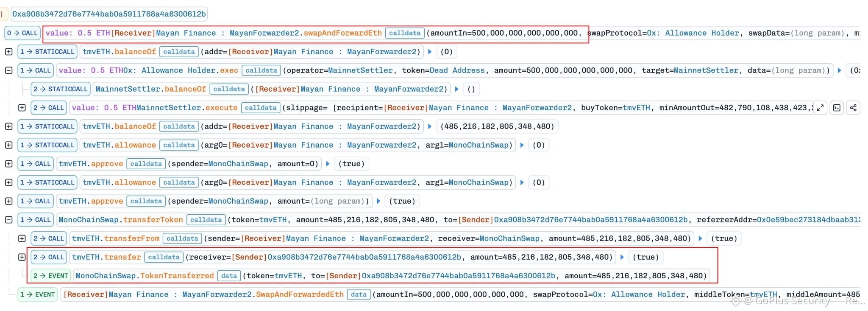Image resolution: width=868 pixels, height=311 pixels.
Task: Open the terminal icon on the MainnetSettler.execute row
Action: coord(837,108)
